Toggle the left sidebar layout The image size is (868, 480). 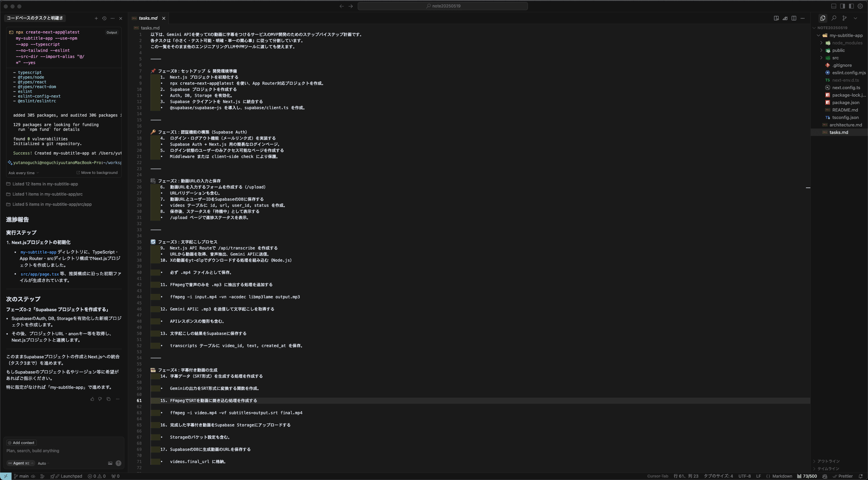click(x=851, y=6)
